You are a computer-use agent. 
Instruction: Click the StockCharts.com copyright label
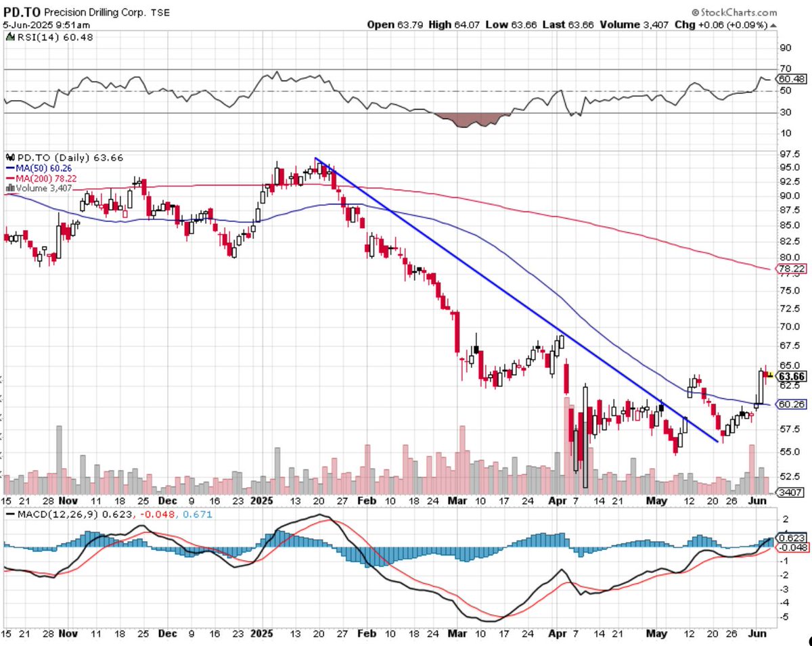[x=734, y=12]
